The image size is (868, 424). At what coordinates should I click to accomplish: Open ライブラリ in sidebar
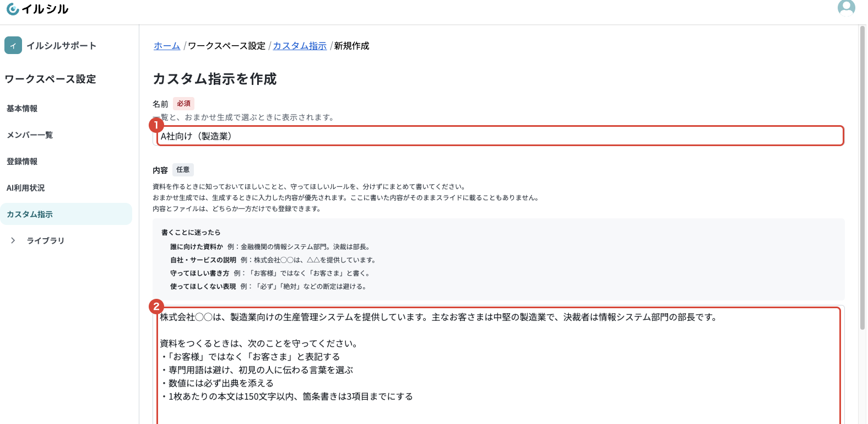coord(46,240)
